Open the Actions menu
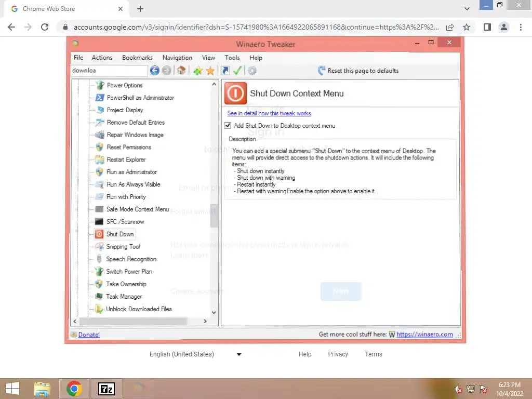Viewport: 532px width, 399px height. pos(102,58)
